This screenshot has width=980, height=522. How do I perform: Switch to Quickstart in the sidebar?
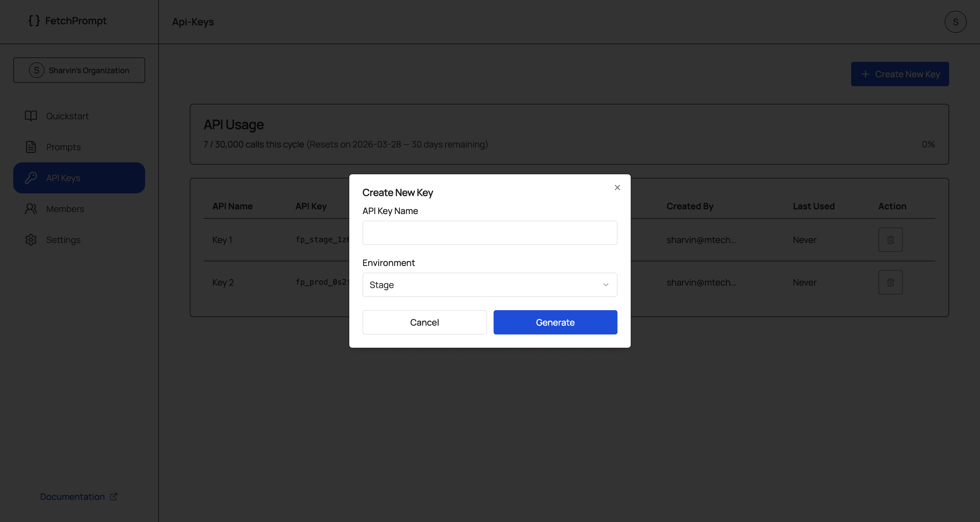click(67, 116)
